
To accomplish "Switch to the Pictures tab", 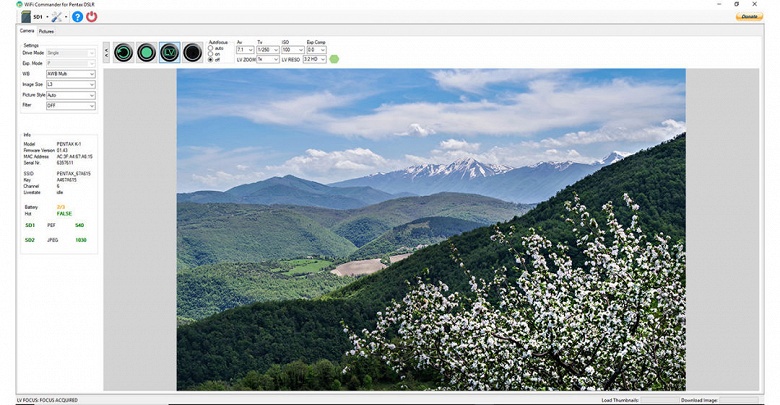I will 46,31.
